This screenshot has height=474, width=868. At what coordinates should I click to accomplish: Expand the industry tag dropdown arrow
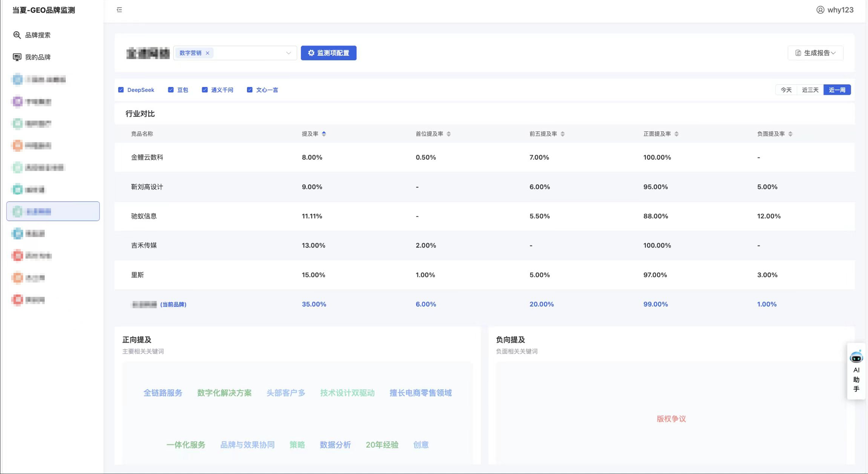tap(288, 53)
